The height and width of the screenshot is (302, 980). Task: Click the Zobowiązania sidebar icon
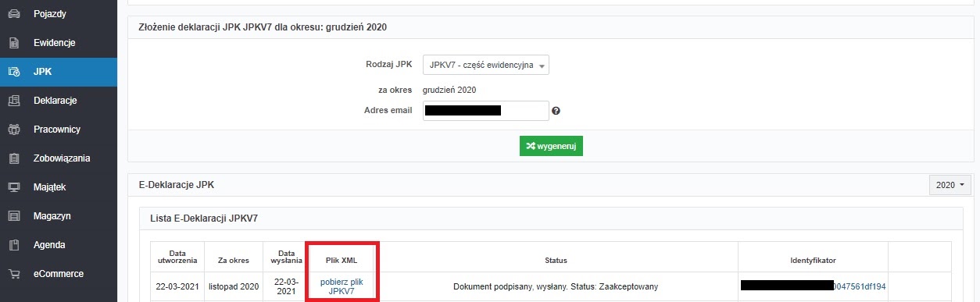(14, 158)
